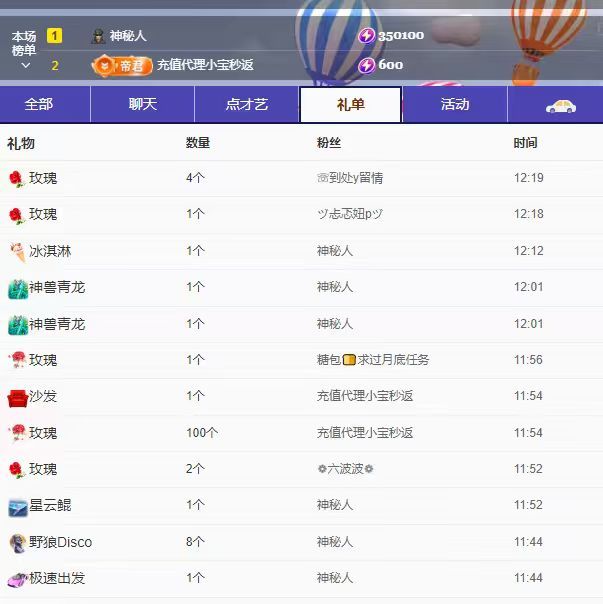This screenshot has height=604, width=603.
Task: Click the ice cream gift icon
Action: [x=16, y=251]
